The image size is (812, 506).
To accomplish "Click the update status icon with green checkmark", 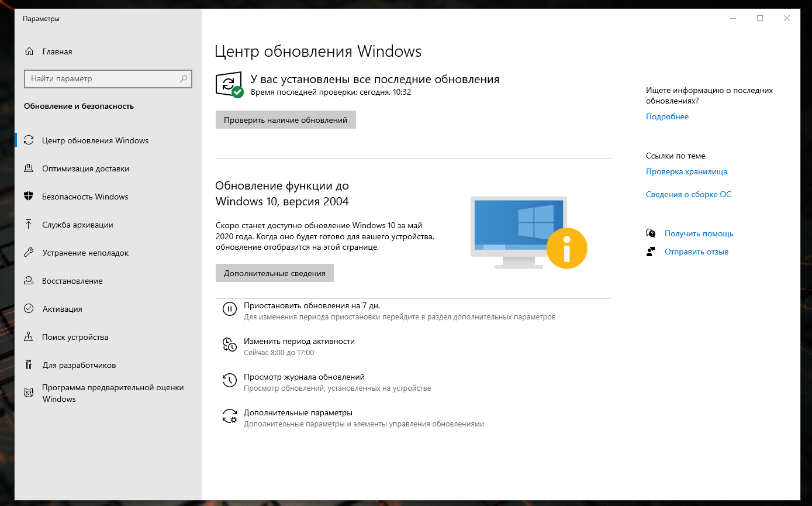I will [x=230, y=85].
